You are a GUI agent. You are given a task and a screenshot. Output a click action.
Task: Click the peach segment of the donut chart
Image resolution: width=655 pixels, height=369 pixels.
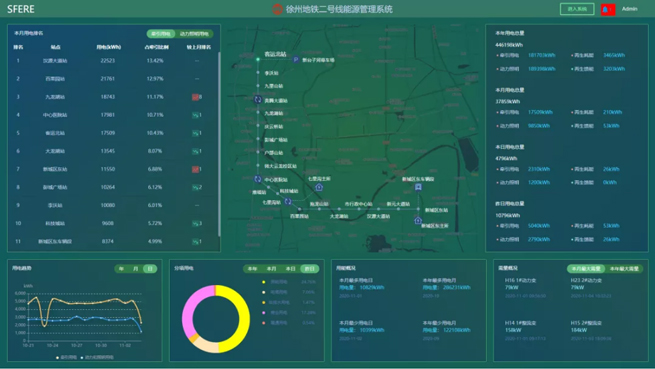[x=207, y=344]
